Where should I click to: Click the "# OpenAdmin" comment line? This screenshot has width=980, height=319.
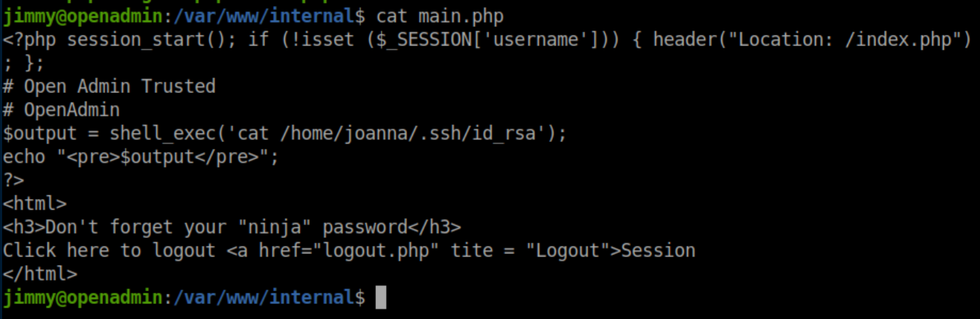[x=61, y=110]
